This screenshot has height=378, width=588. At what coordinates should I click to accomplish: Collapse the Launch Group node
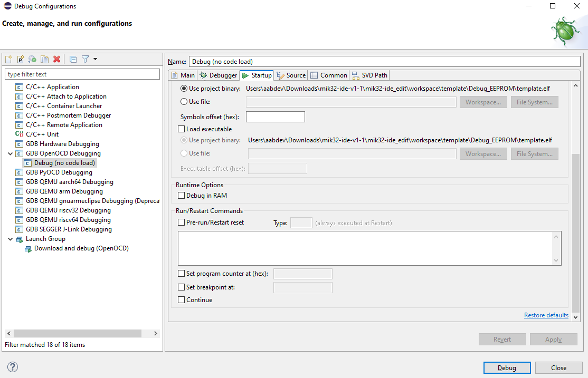click(x=10, y=239)
